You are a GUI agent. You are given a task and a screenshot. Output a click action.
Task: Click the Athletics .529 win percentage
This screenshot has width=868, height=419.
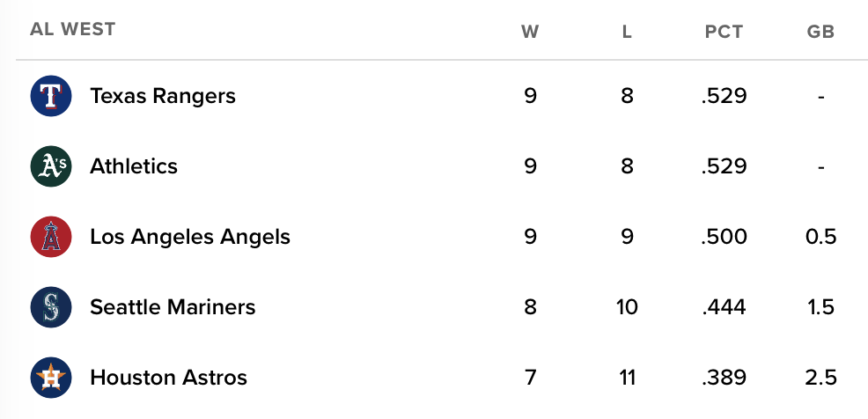(724, 166)
